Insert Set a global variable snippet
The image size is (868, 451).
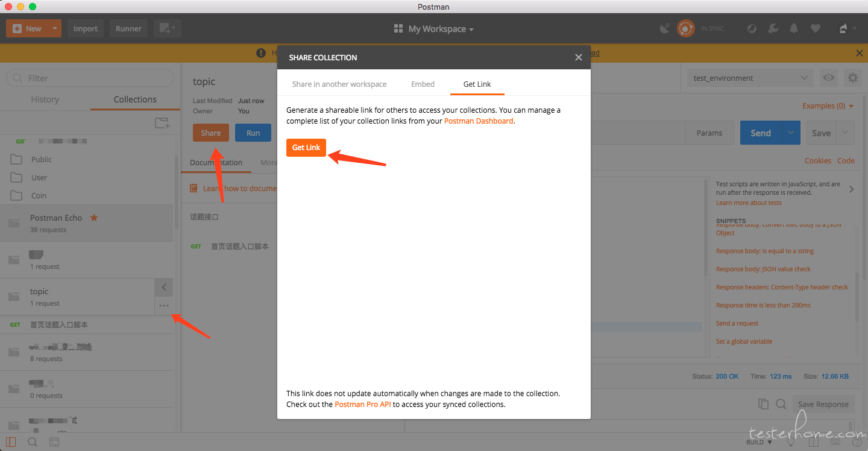pyautogui.click(x=744, y=341)
